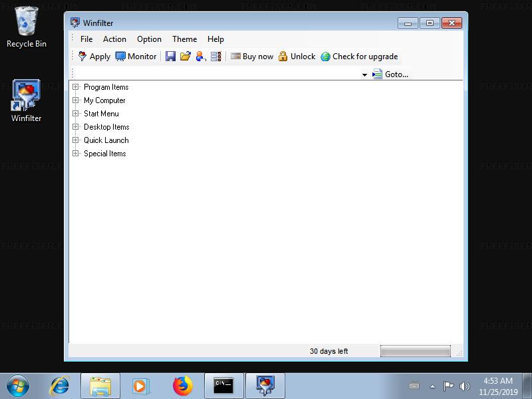Select the "Start Menu" label

pos(101,114)
